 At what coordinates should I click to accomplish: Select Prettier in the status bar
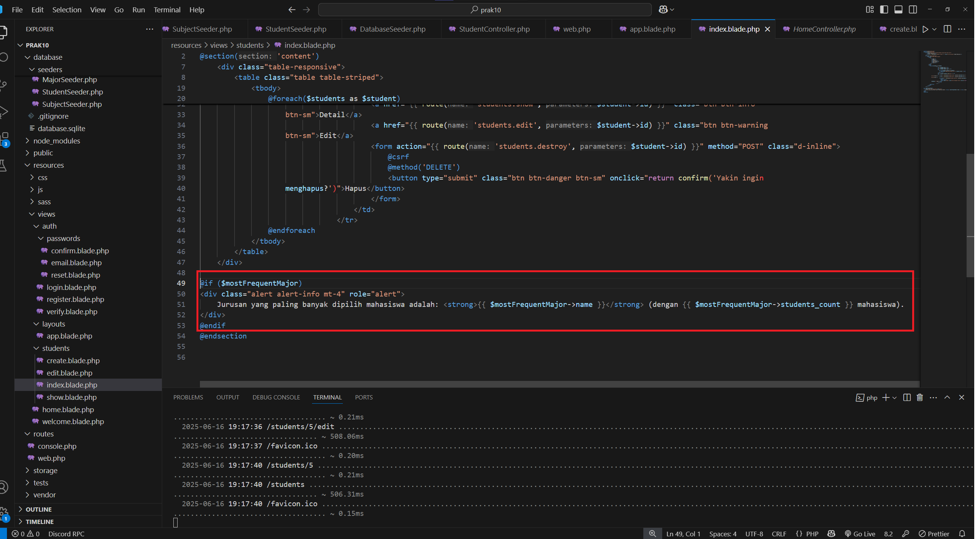pos(938,534)
